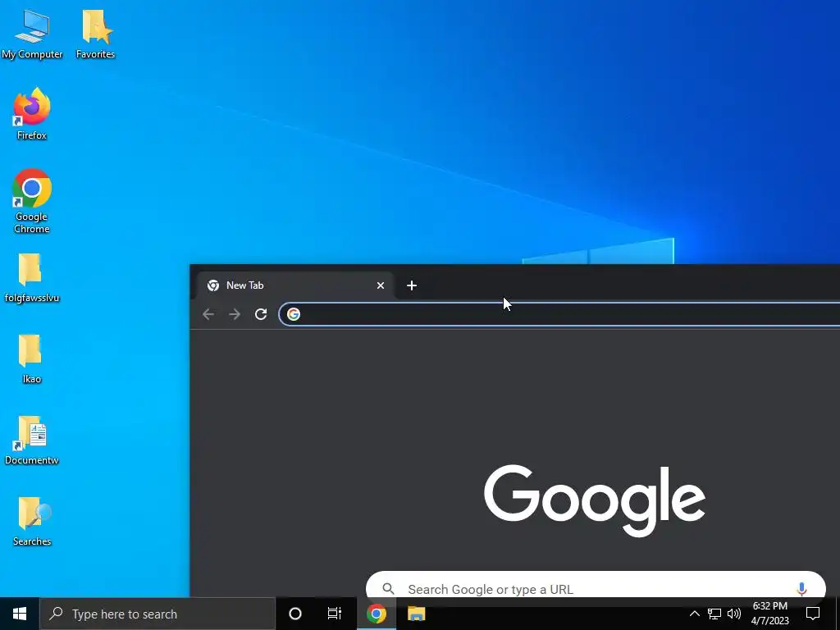The height and width of the screenshot is (630, 840).
Task: Show hidden system tray icons
Action: point(694,614)
